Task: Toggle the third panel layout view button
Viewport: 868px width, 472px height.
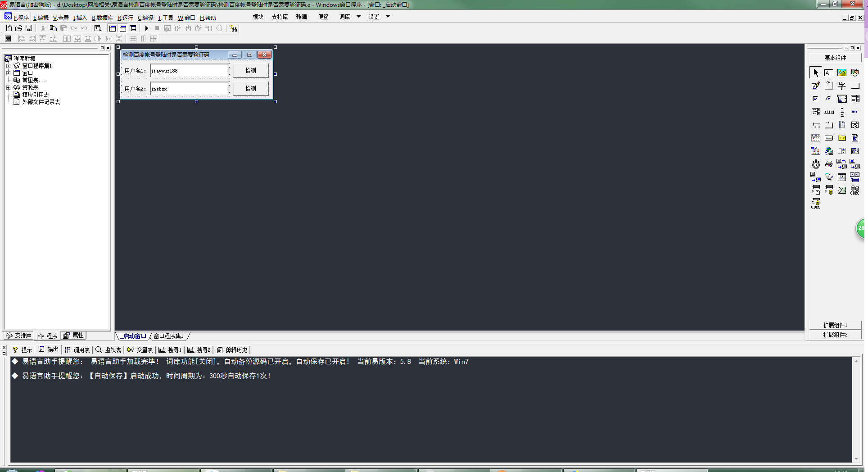Action: pos(133,28)
